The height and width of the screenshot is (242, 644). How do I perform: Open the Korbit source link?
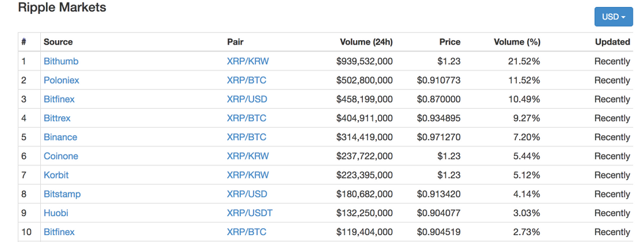[56, 175]
